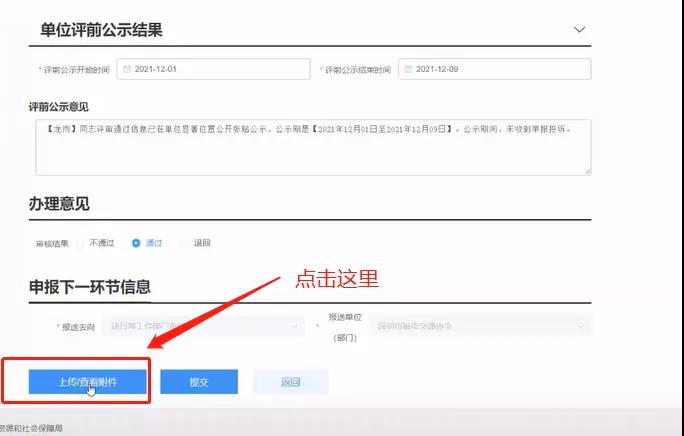Image resolution: width=684 pixels, height=436 pixels.
Task: Click the 提交 button
Action: coord(199,382)
